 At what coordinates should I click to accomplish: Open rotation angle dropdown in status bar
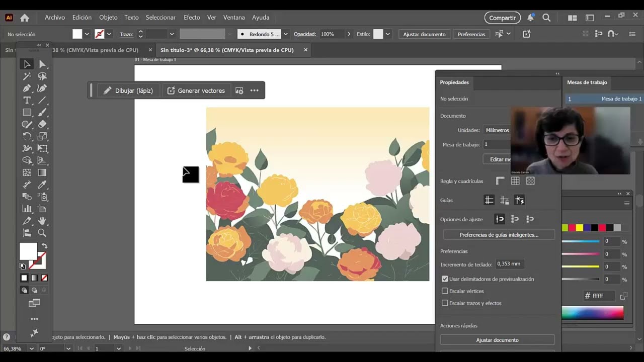(68, 348)
